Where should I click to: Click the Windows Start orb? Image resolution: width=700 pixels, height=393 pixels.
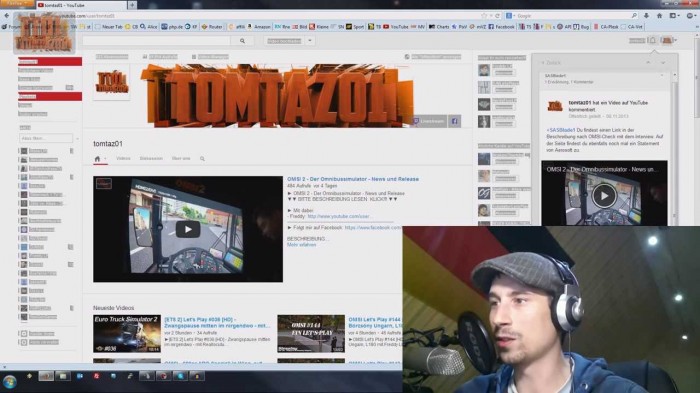click(9, 381)
